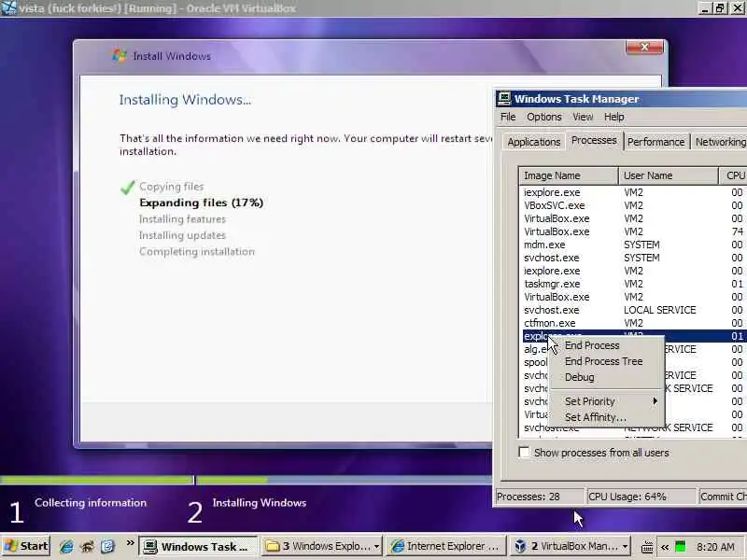Click the third quick launch icon before the chevron
The width and height of the screenshot is (747, 560).
(x=108, y=546)
